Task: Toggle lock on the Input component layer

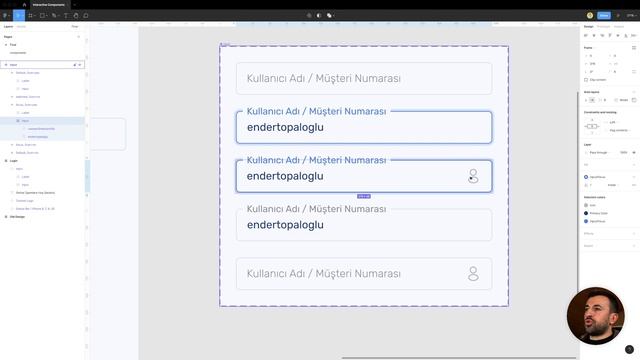Action: (x=75, y=65)
